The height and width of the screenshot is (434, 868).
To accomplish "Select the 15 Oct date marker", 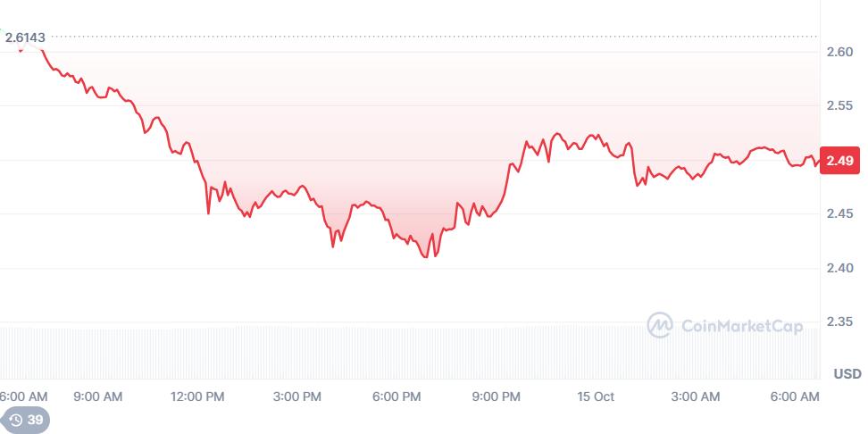I will 596,396.
